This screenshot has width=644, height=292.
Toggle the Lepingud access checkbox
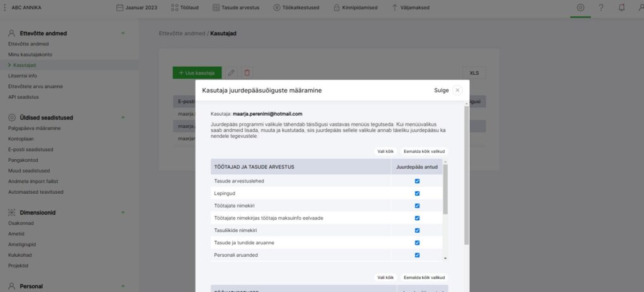[417, 193]
